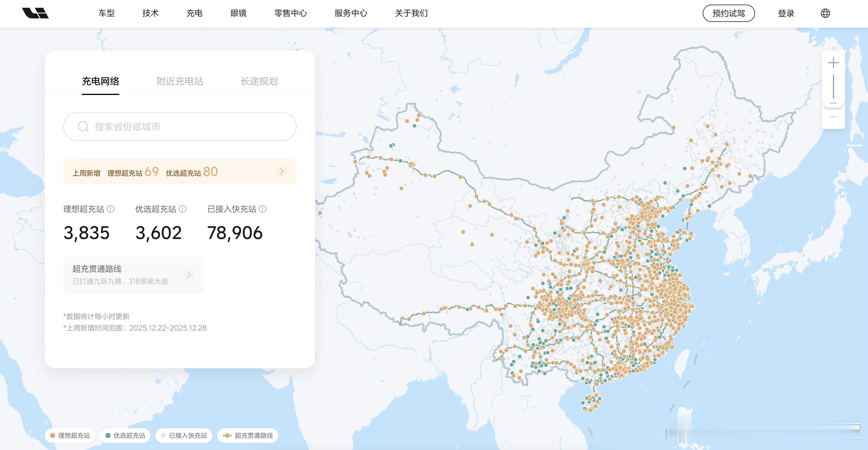Click the Li Auto logo

pos(35,13)
